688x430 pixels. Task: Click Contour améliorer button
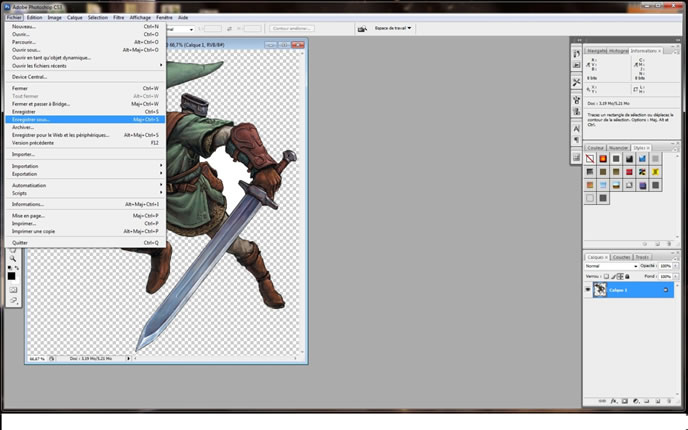[292, 29]
